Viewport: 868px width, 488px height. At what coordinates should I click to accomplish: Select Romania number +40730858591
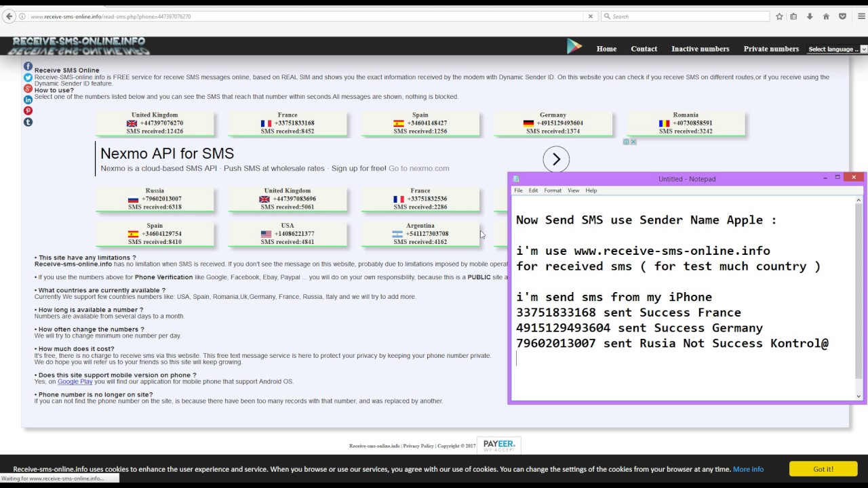coord(686,123)
